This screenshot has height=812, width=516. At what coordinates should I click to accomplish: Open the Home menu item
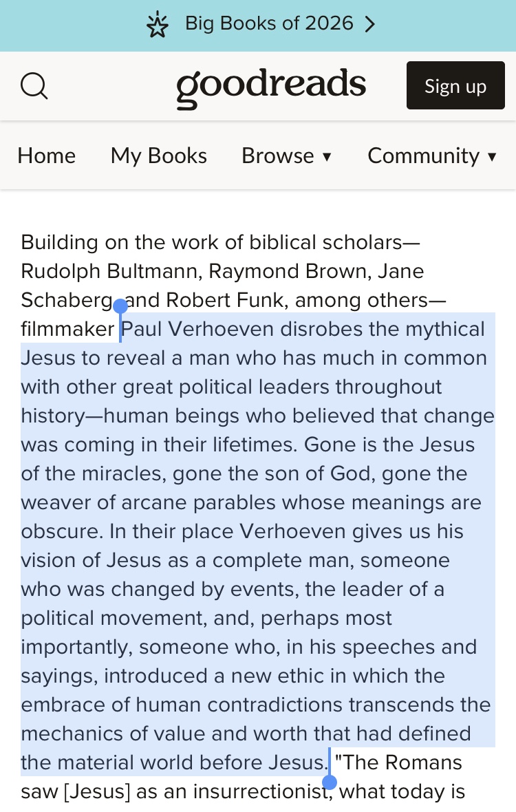click(x=47, y=156)
